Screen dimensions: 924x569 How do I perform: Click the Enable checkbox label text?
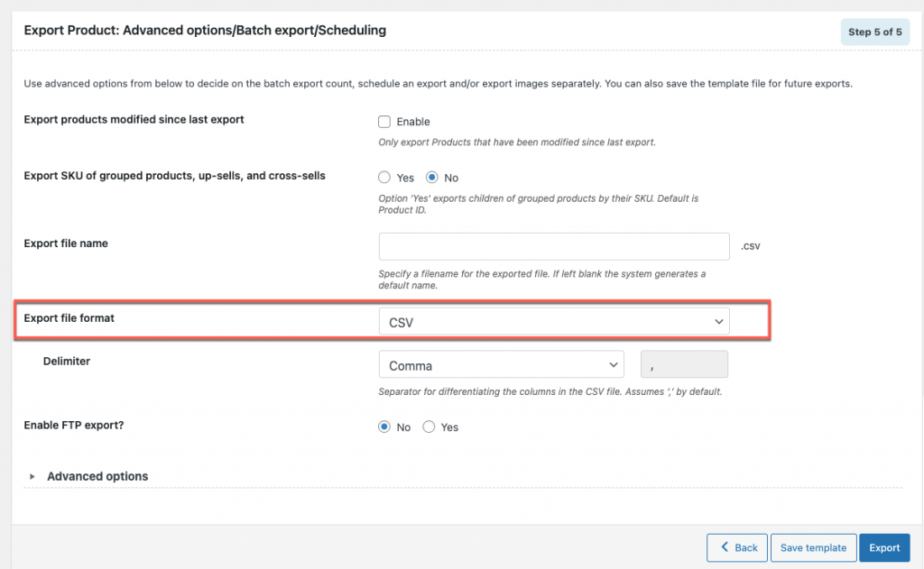click(413, 122)
